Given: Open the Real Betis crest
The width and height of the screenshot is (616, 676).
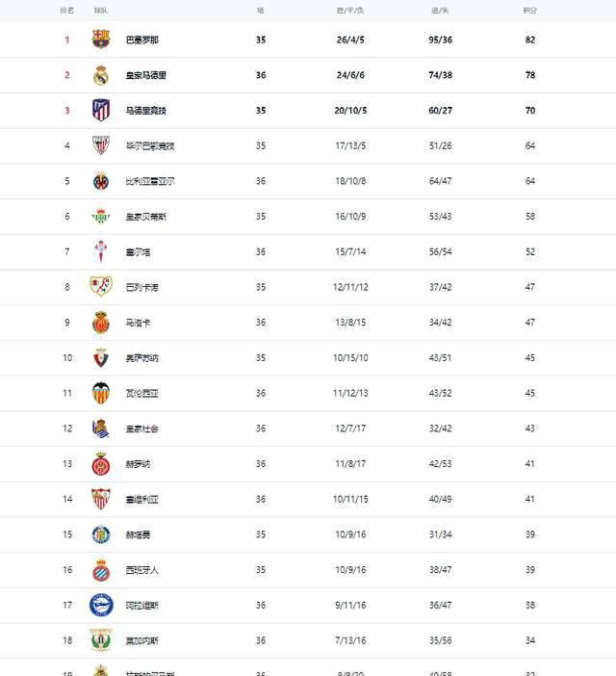Looking at the screenshot, I should (x=101, y=217).
